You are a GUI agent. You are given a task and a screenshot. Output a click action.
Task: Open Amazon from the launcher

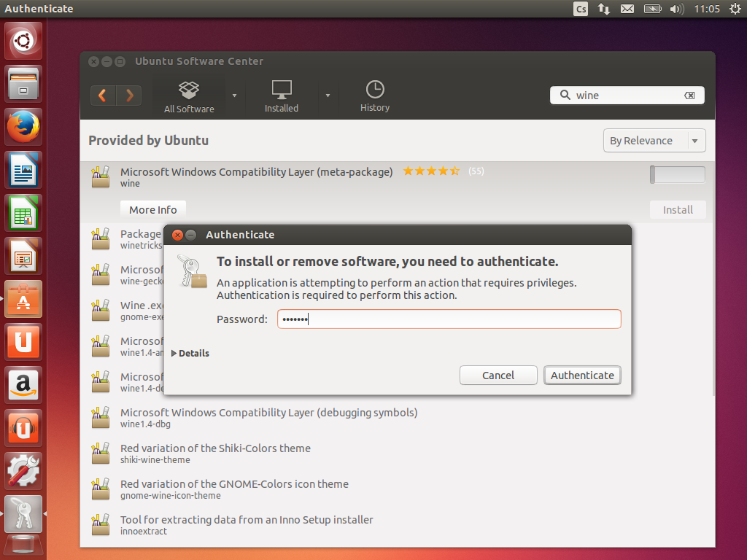[x=24, y=384]
